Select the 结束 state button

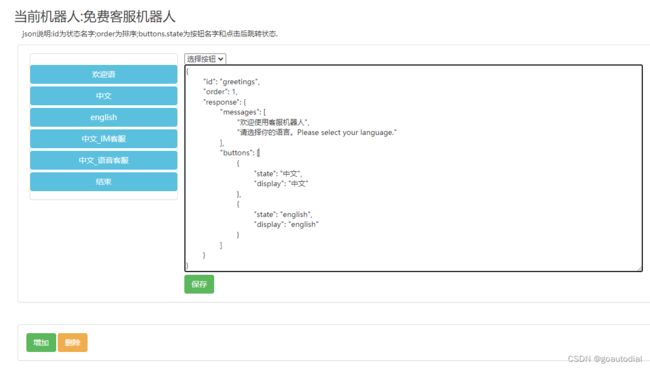104,182
